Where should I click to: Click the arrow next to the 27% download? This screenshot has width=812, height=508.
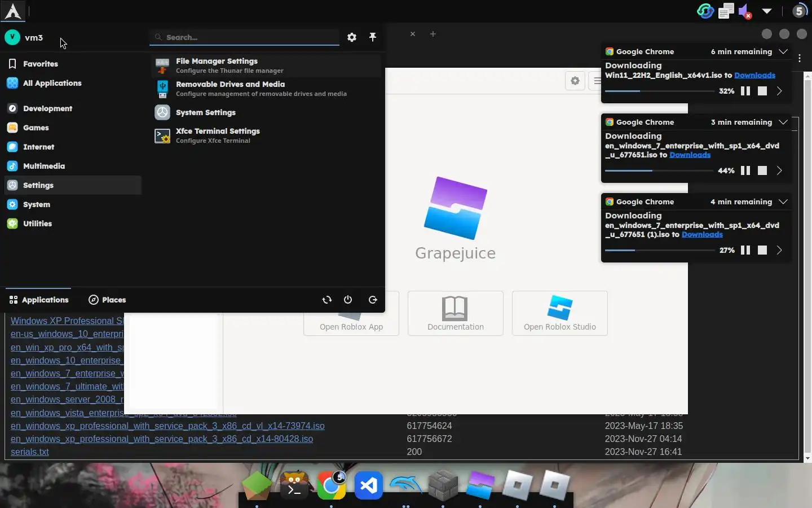779,250
